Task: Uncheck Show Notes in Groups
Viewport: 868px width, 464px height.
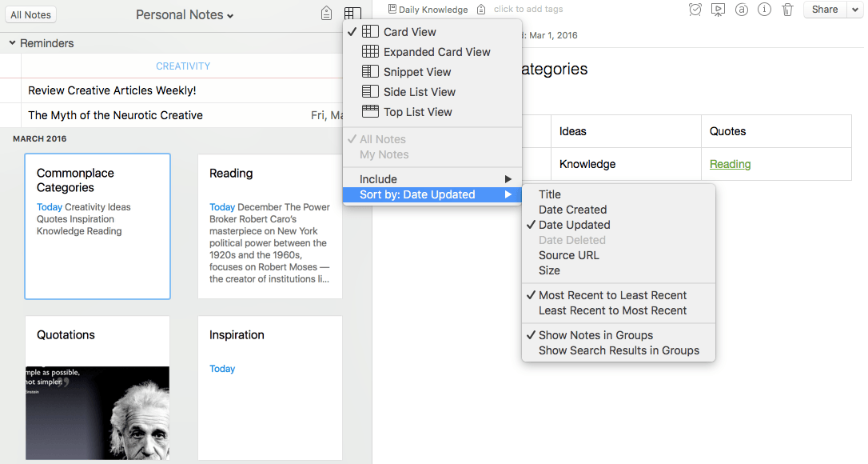Action: [x=595, y=335]
